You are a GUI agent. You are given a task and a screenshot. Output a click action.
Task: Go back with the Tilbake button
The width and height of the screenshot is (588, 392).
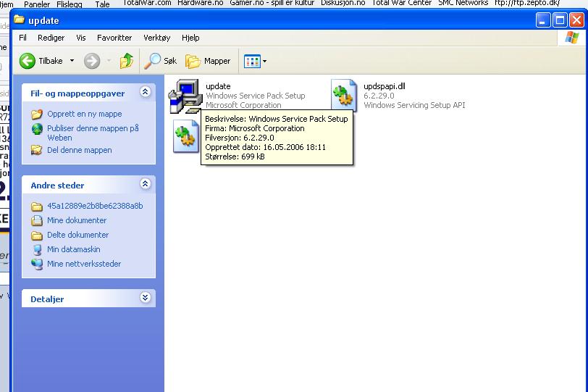tap(41, 61)
